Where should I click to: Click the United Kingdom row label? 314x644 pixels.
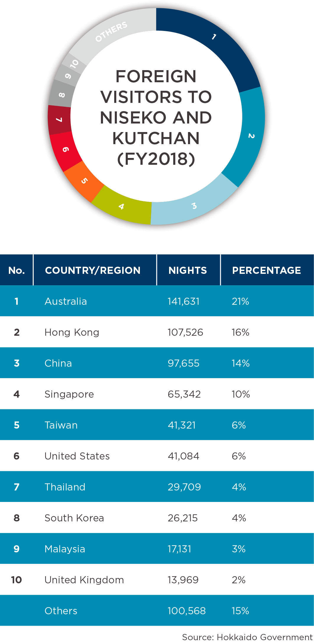(x=84, y=580)
